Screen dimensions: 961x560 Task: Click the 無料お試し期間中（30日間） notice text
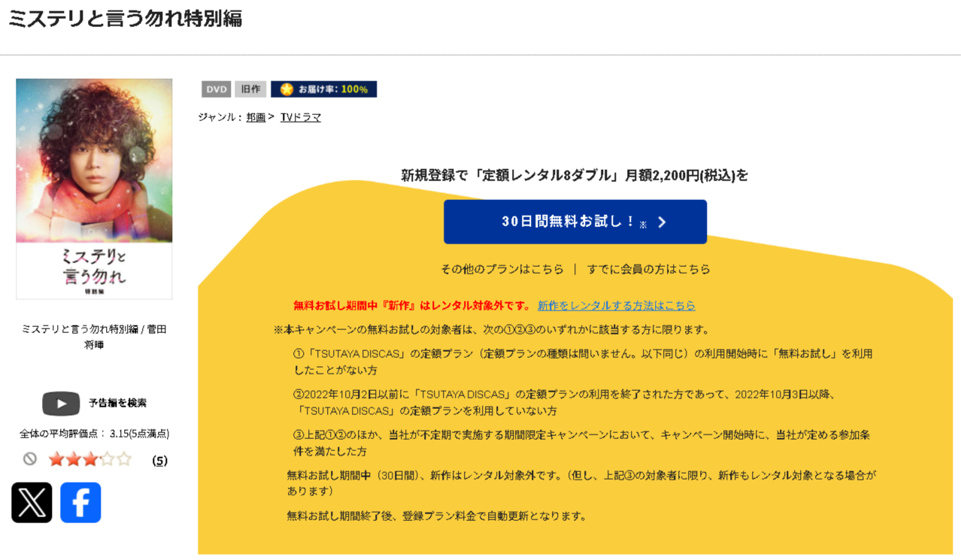click(x=581, y=483)
